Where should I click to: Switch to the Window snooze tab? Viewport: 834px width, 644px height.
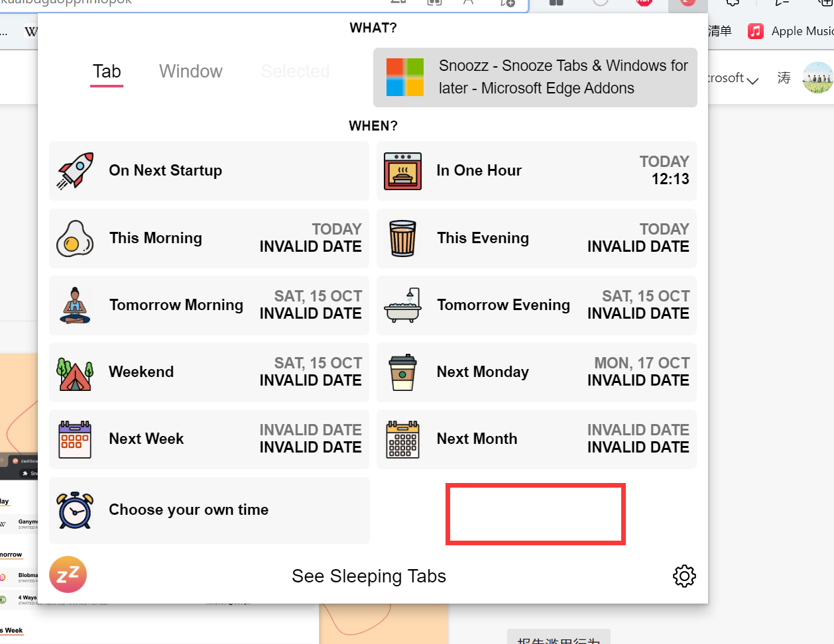[x=191, y=72]
